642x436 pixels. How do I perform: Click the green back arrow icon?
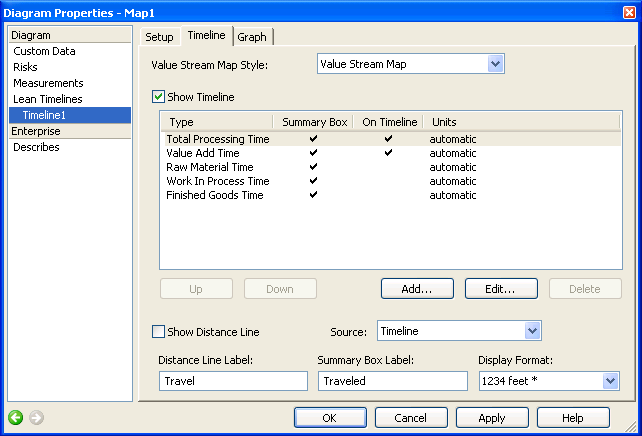click(x=16, y=417)
